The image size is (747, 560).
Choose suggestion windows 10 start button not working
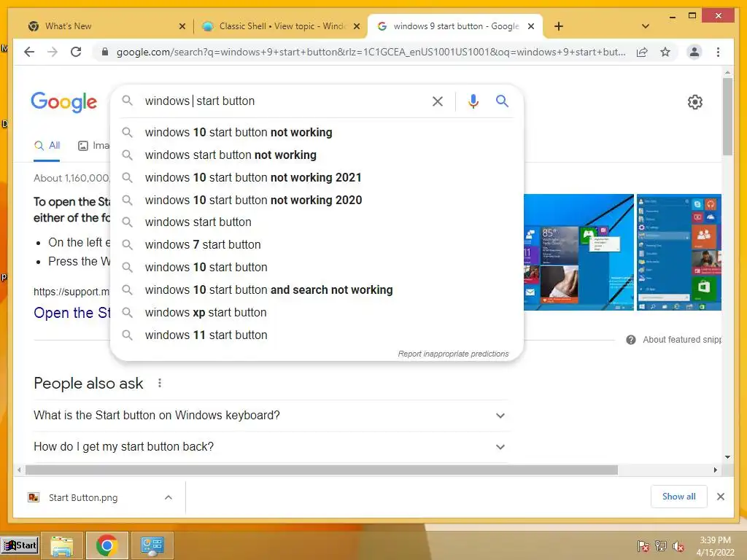[317, 133]
